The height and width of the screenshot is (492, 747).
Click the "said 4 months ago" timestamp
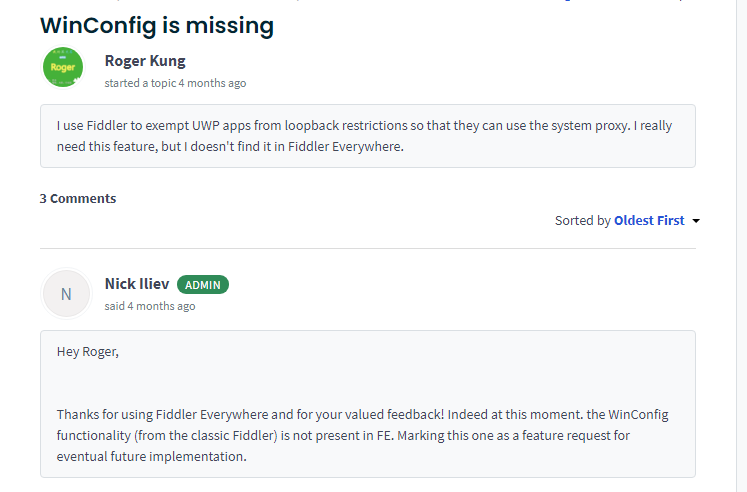click(150, 306)
